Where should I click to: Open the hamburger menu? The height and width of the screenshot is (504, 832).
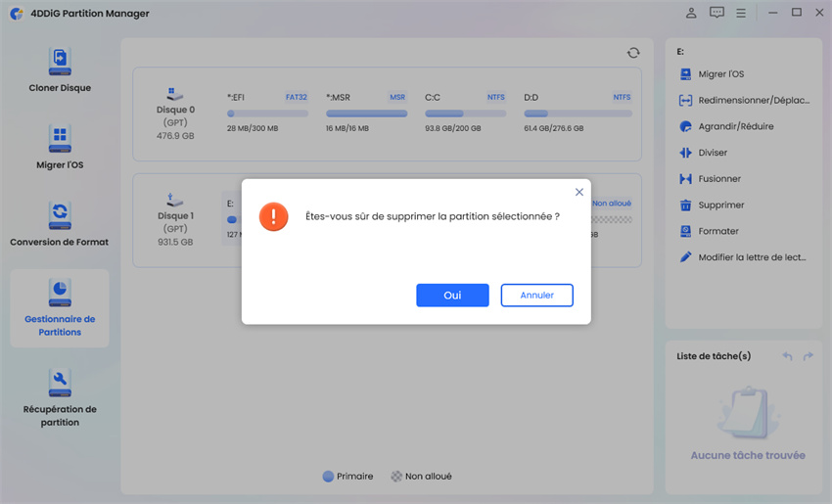741,13
